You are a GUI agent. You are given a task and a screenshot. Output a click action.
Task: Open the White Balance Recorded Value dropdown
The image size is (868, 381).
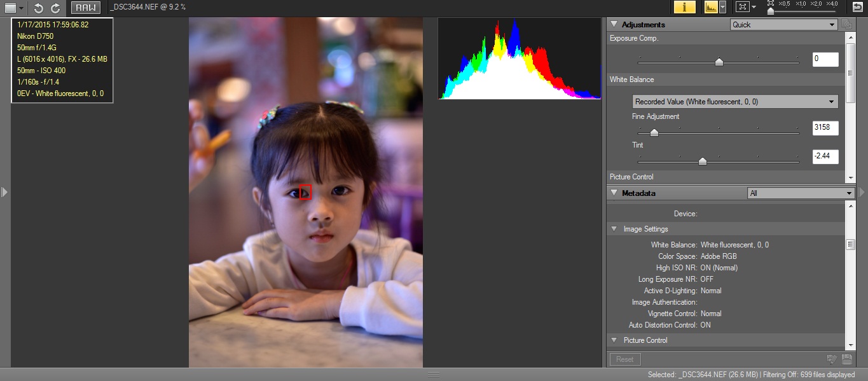(735, 102)
